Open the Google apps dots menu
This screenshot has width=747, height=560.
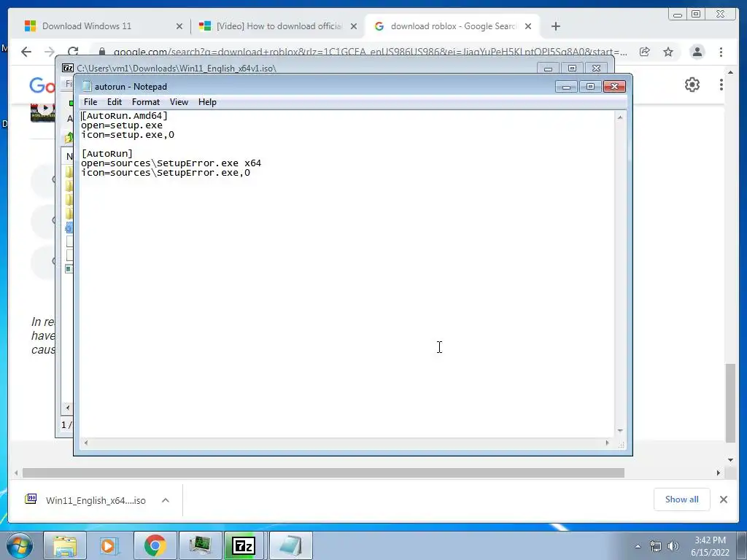(721, 85)
